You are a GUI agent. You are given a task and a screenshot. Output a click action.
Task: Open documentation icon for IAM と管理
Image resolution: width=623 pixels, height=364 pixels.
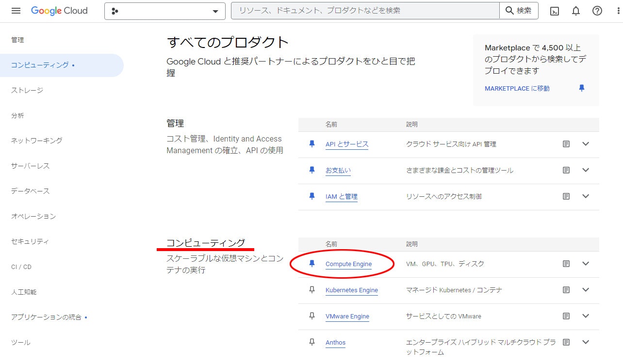pyautogui.click(x=566, y=196)
